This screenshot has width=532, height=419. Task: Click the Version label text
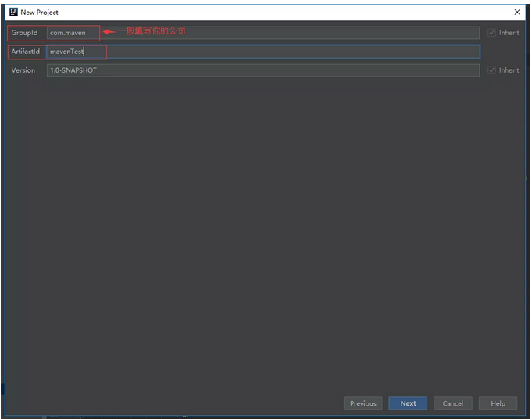click(23, 70)
